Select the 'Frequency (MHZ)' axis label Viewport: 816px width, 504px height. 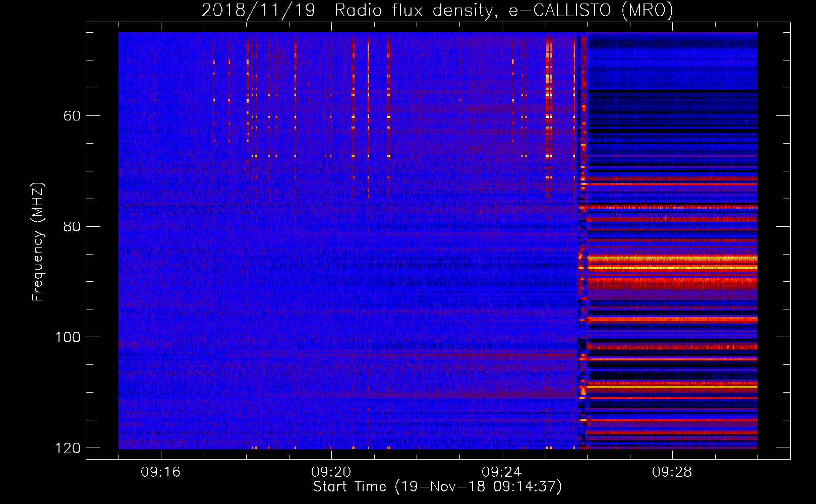coord(38,242)
